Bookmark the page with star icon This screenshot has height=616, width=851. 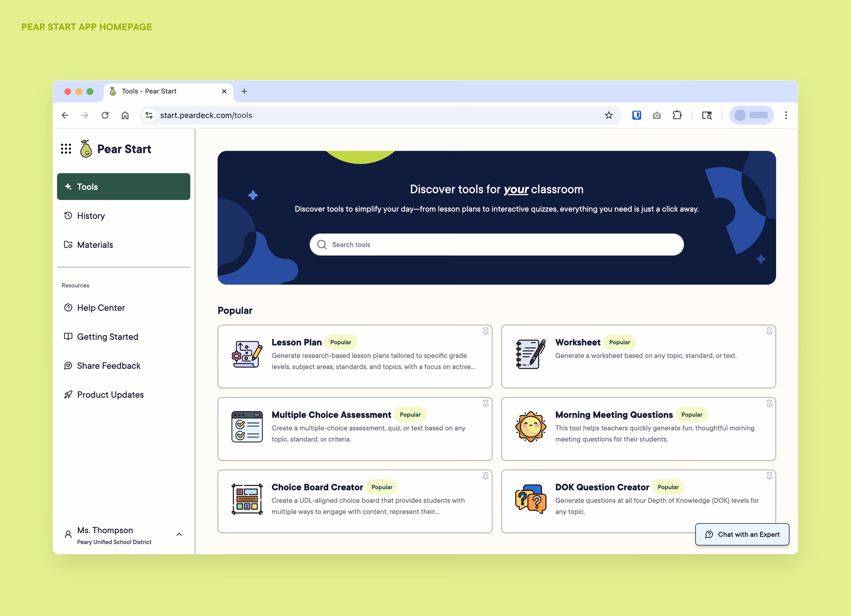[x=609, y=115]
